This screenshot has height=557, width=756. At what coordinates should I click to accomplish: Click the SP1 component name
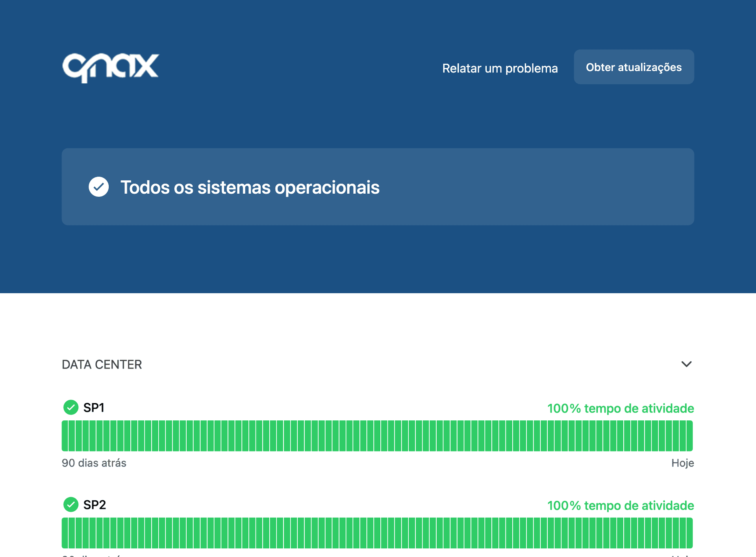click(x=94, y=407)
